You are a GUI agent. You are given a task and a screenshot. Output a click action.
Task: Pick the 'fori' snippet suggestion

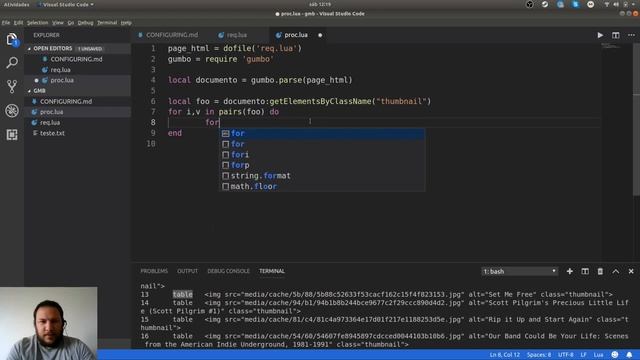[x=322, y=155]
